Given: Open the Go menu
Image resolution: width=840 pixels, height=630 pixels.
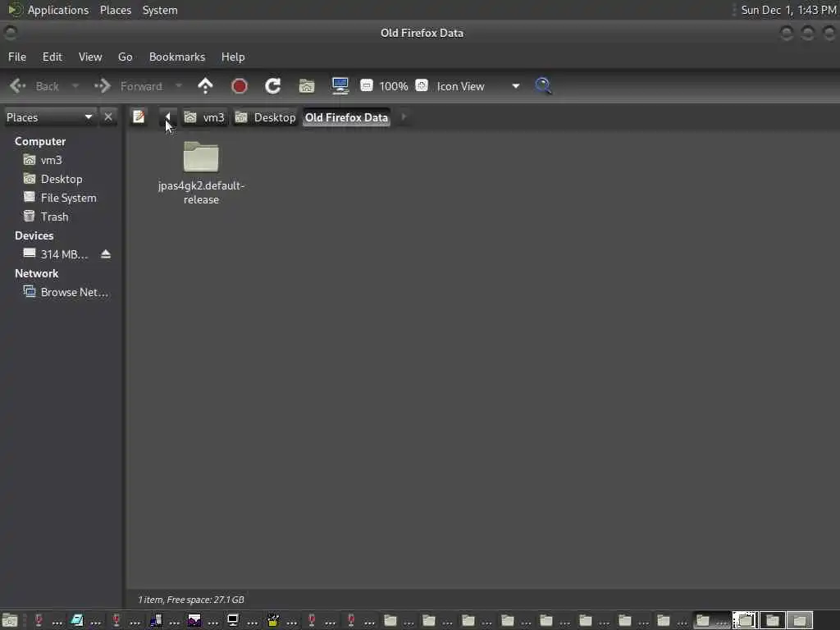Looking at the screenshot, I should [x=125, y=57].
